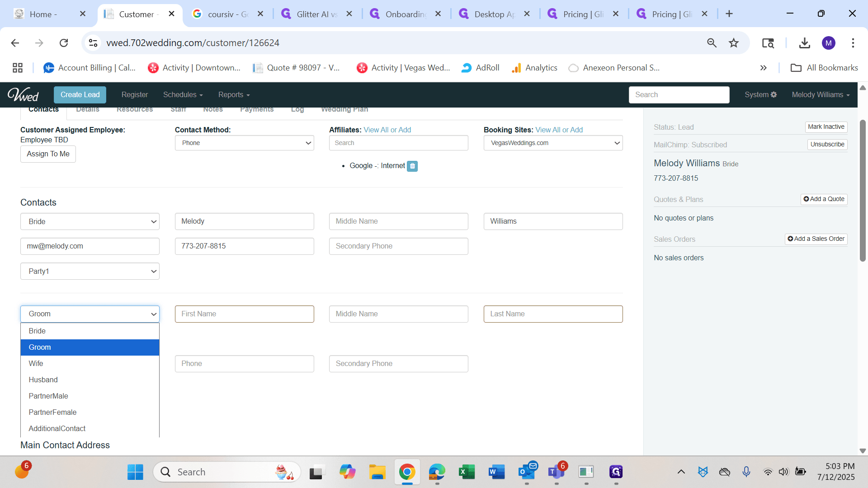Click Add a Quote button
This screenshot has height=488, width=868.
[824, 199]
